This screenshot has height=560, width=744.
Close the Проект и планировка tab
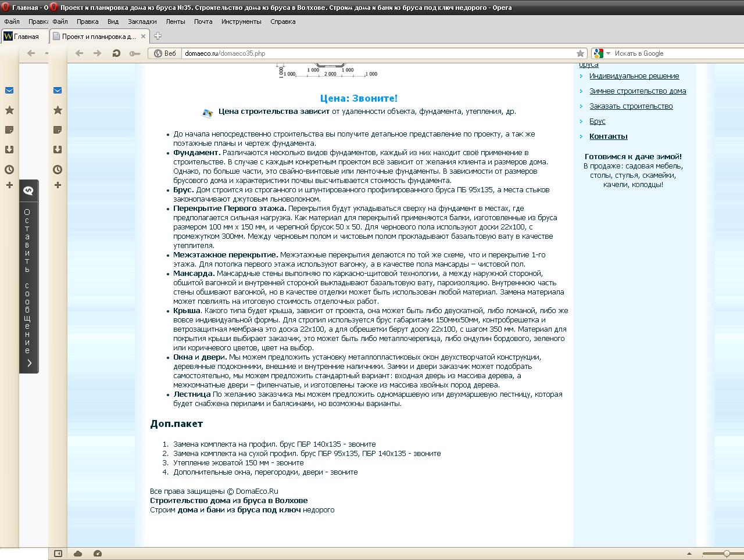coord(143,36)
